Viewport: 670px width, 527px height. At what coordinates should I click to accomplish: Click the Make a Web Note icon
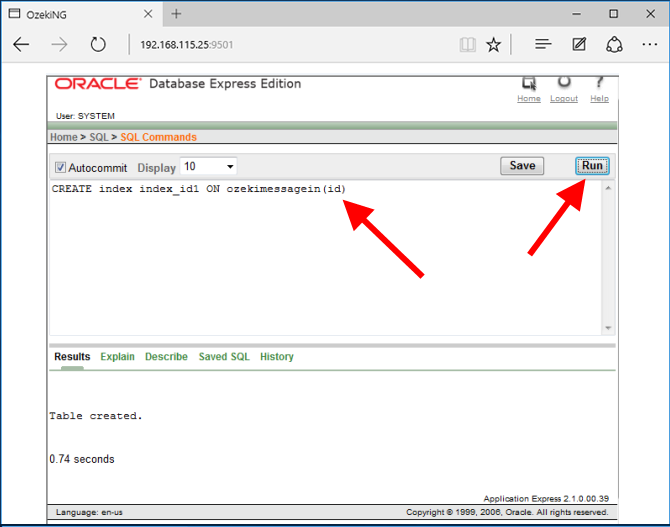579,45
